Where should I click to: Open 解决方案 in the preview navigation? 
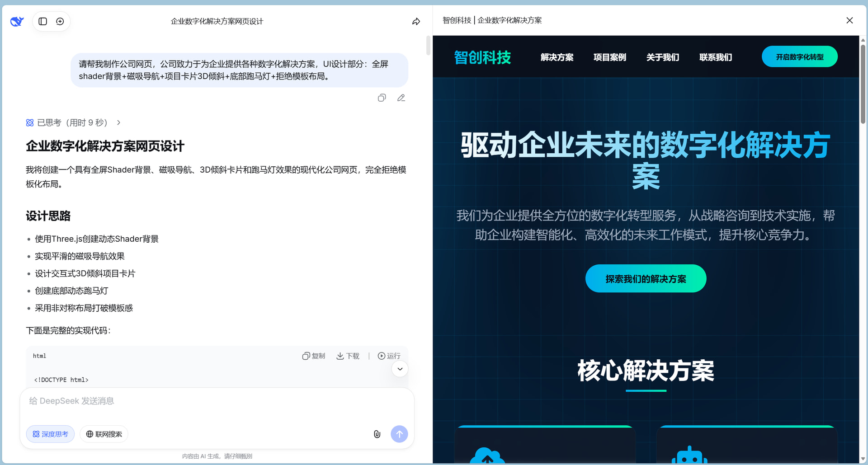click(557, 57)
